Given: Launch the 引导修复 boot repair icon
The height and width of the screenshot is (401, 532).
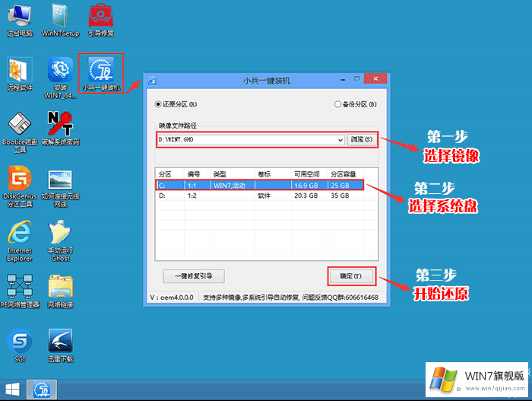Looking at the screenshot, I should click(100, 18).
